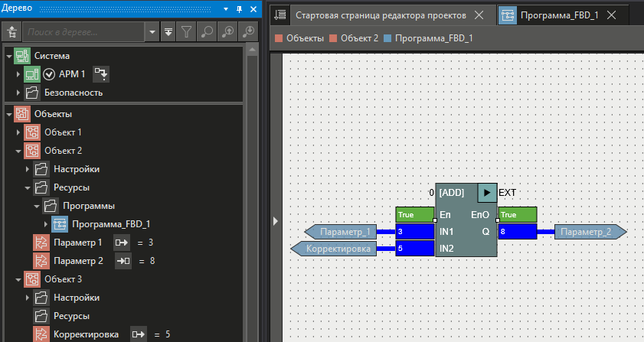Pin the Дерево panel with pushpin icon
This screenshot has height=342, width=644.
click(240, 9)
